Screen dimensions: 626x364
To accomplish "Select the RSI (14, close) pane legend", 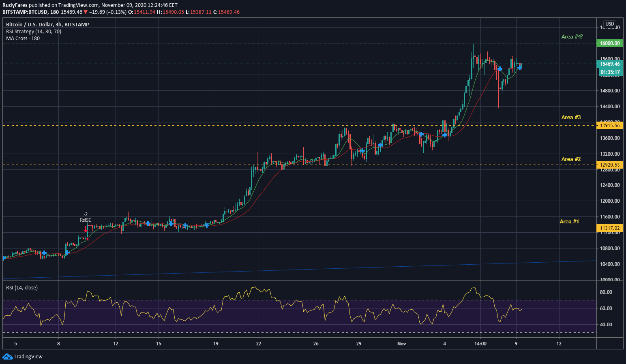I will tap(22, 288).
